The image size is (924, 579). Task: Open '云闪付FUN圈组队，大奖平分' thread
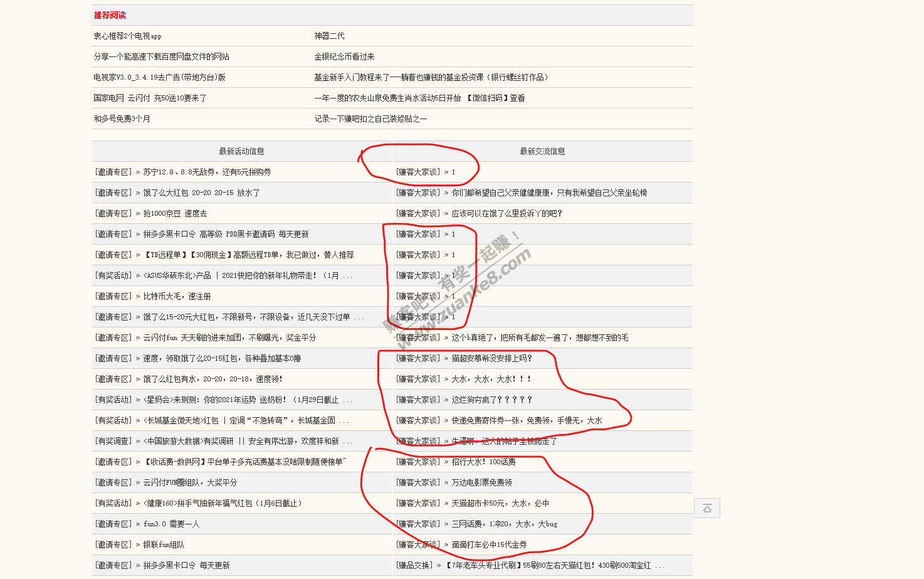tap(191, 482)
